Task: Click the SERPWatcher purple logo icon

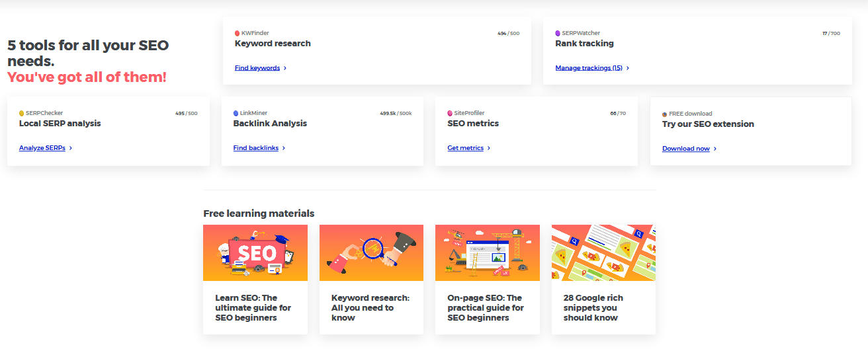Action: click(558, 33)
